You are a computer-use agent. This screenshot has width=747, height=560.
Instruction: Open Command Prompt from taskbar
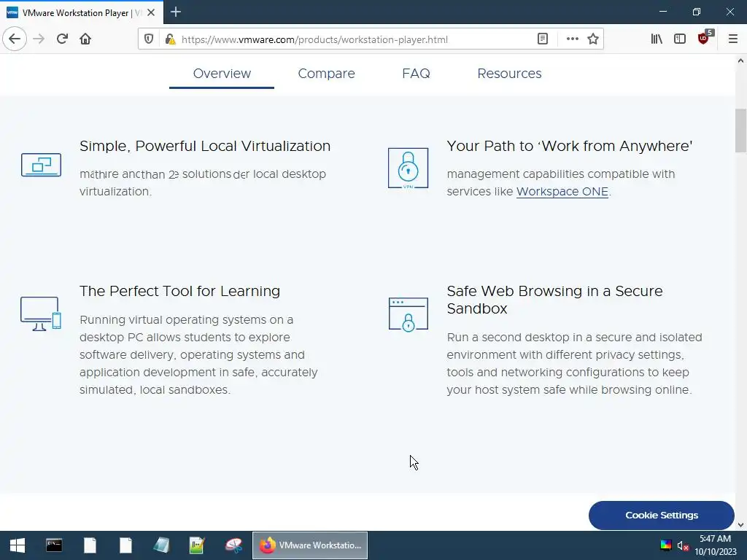[x=54, y=545]
